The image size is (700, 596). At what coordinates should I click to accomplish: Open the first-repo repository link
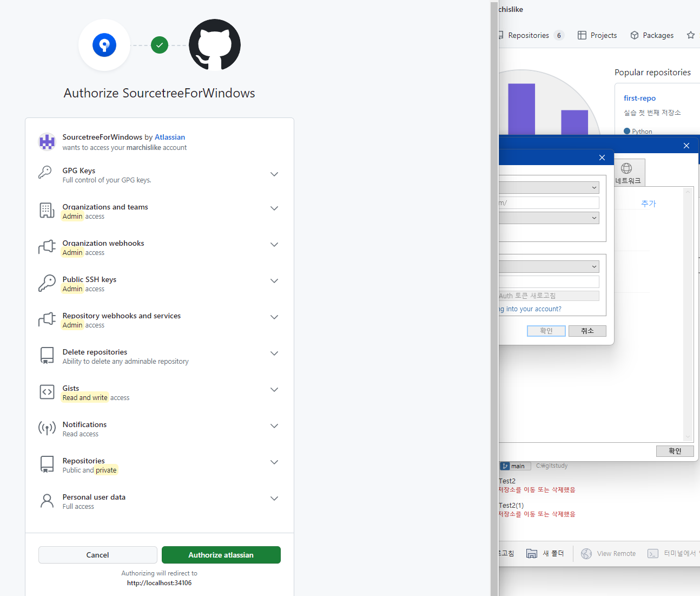click(x=639, y=98)
